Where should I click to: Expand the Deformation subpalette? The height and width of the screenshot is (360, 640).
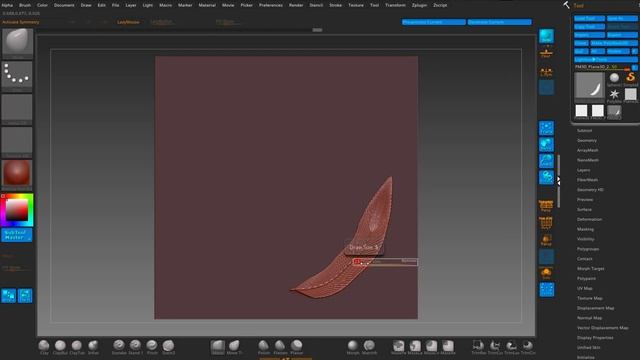coord(589,219)
